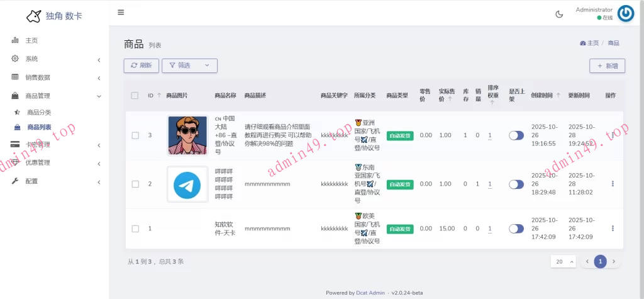644x299 pixels.
Task: Click the Administrator avatar power icon
Action: tap(625, 13)
